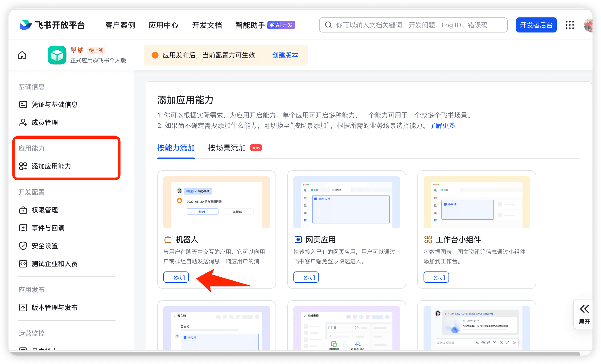Click the icon next to 测试企业和人员
Image resolution: width=601 pixels, height=364 pixels.
coord(23,263)
